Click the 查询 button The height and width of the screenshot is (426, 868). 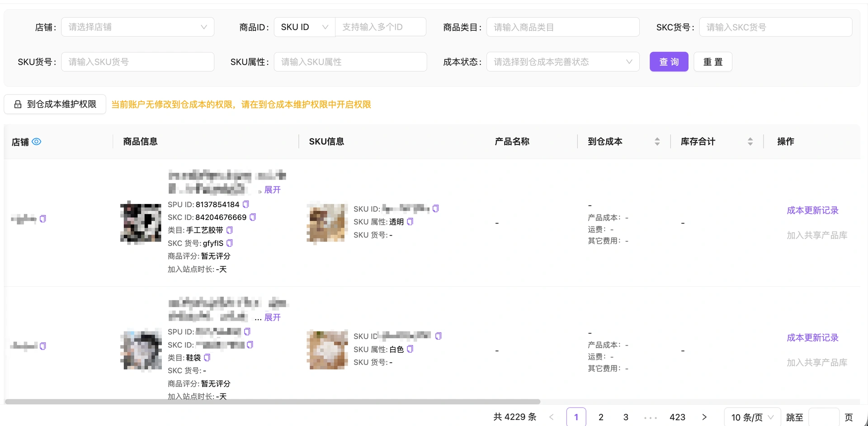click(669, 62)
